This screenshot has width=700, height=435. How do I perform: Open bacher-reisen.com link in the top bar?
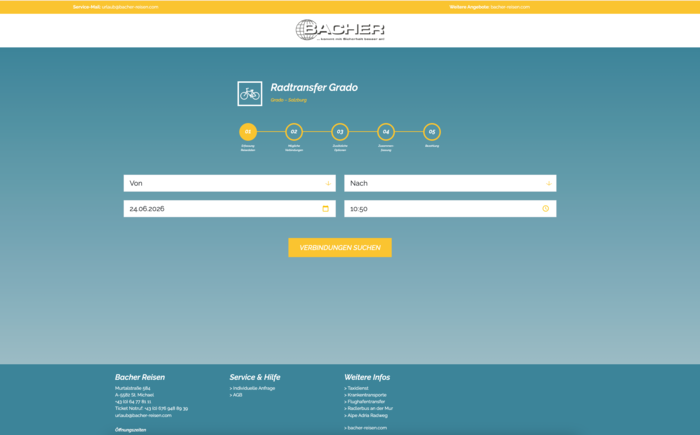pos(510,7)
